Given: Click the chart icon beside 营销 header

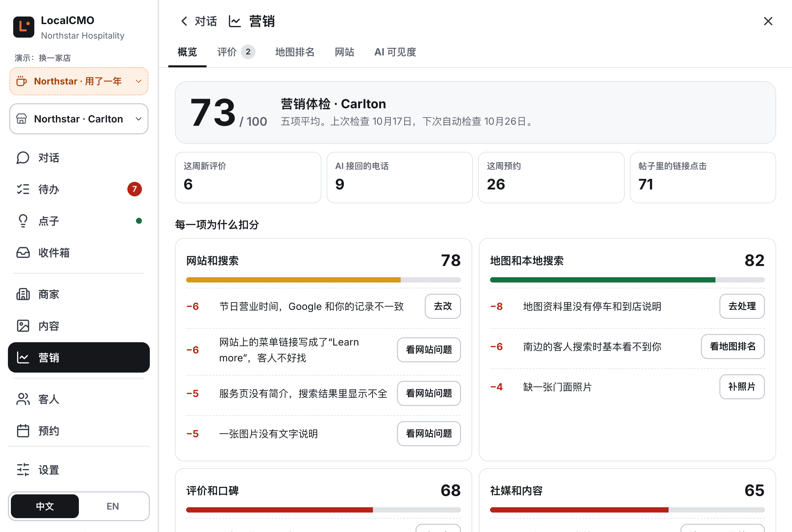Looking at the screenshot, I should [235, 21].
